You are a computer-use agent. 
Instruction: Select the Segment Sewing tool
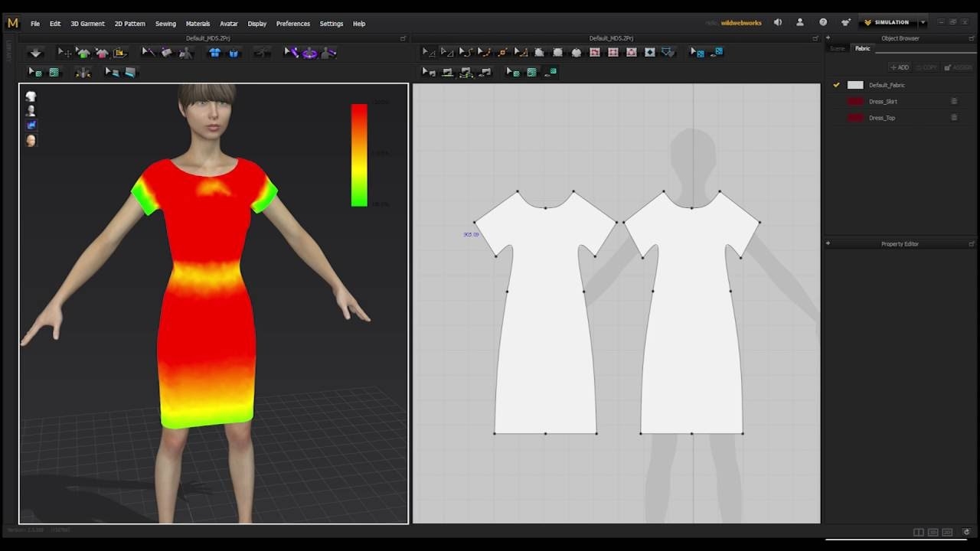tap(447, 72)
